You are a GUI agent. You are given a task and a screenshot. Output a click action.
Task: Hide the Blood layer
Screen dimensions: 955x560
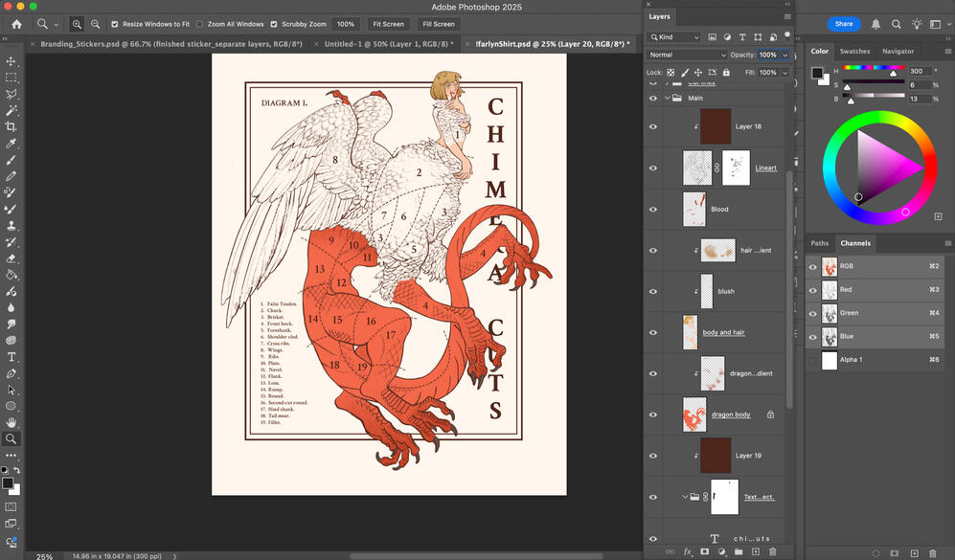coord(653,209)
